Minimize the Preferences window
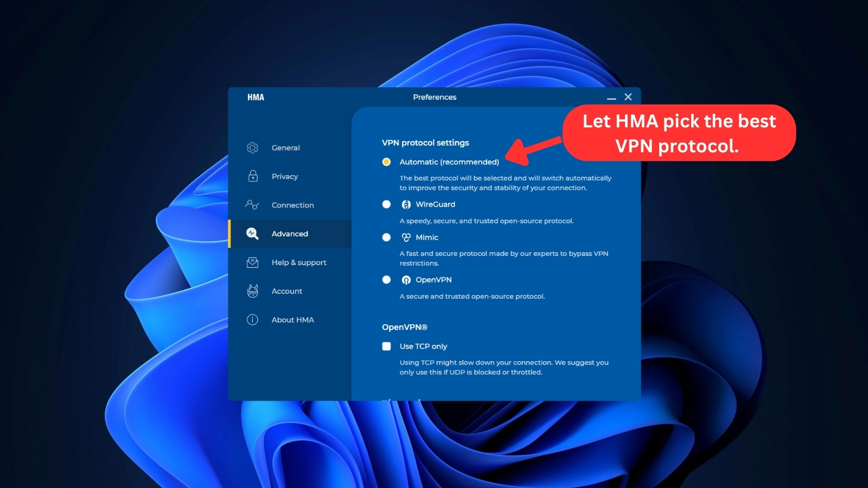 (611, 98)
